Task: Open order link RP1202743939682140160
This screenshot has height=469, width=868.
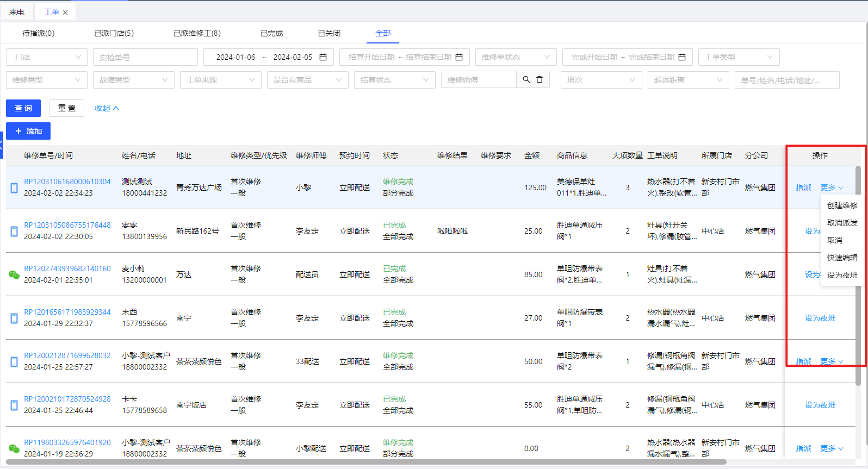Action: 67,268
